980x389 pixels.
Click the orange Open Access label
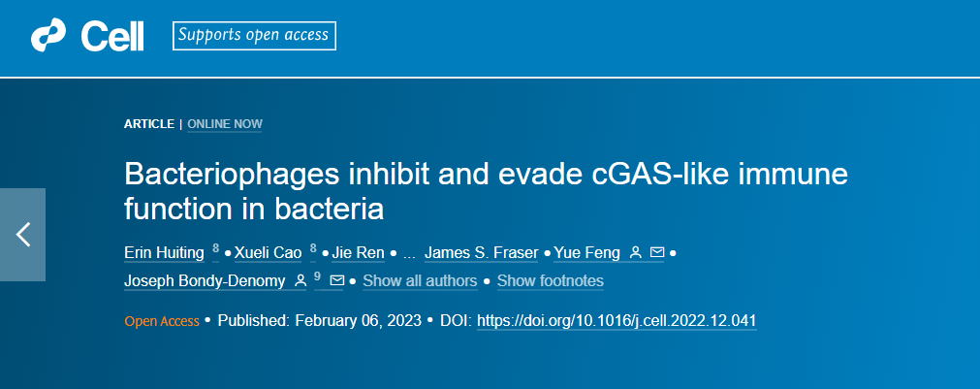click(x=162, y=321)
